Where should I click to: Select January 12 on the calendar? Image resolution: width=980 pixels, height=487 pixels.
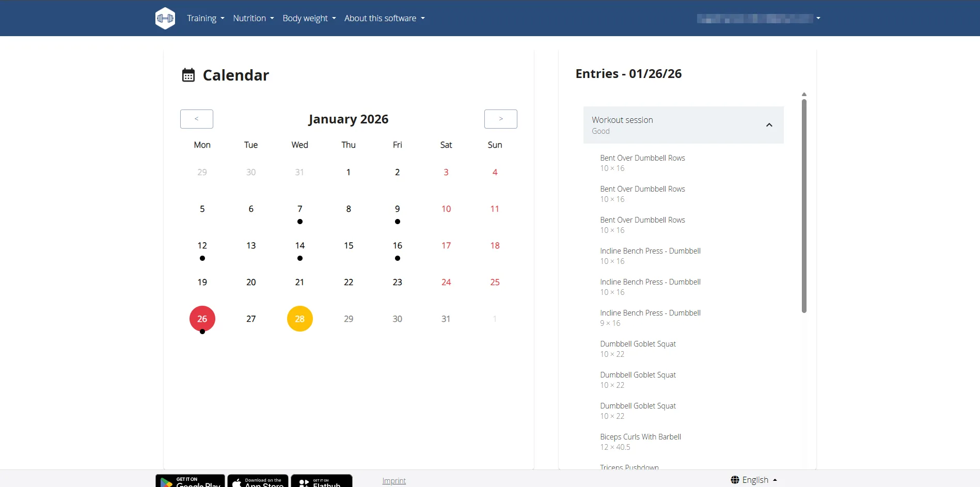[202, 245]
